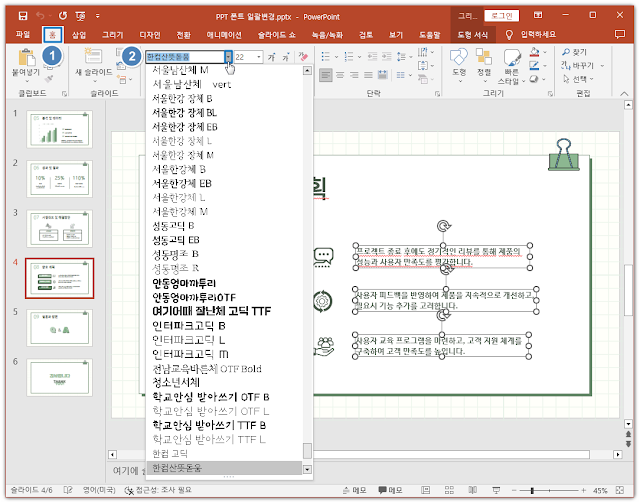
Task: Open the 도형 서식 contextual tab
Action: (x=472, y=35)
